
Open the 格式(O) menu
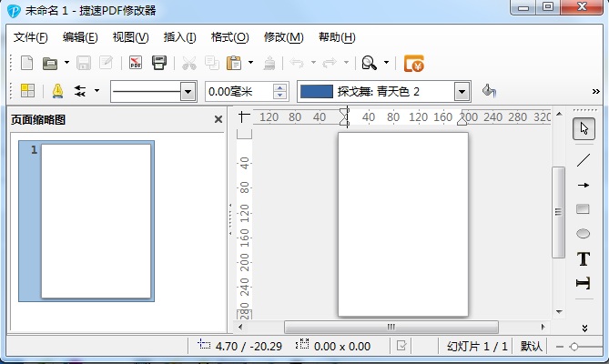point(229,37)
